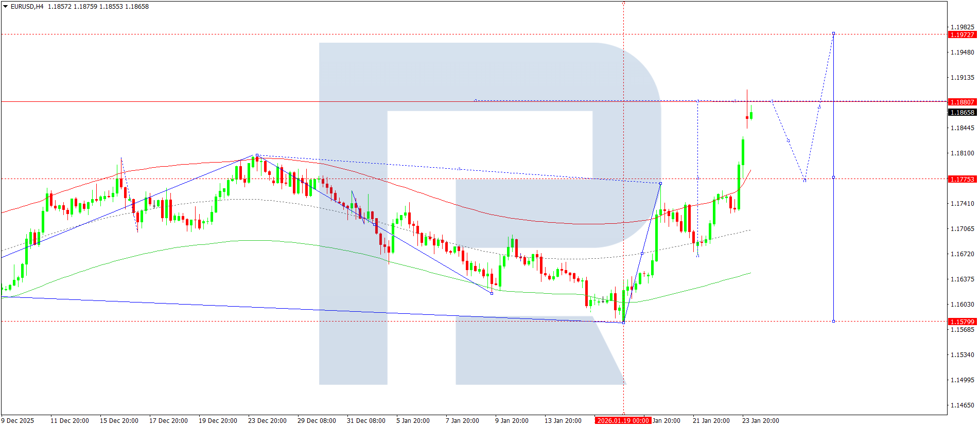Select the forecast line anchor at 1.19727 top
This screenshot has width=980, height=427.
coord(833,33)
